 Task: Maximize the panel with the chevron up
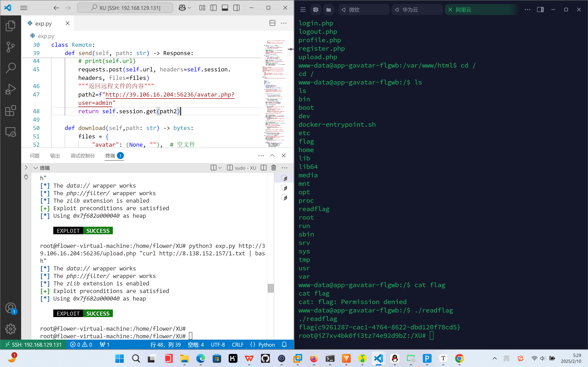(272, 156)
